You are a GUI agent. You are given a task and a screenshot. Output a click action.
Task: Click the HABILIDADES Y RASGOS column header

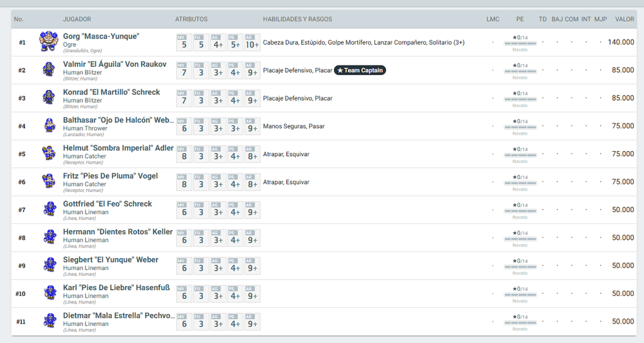[297, 19]
